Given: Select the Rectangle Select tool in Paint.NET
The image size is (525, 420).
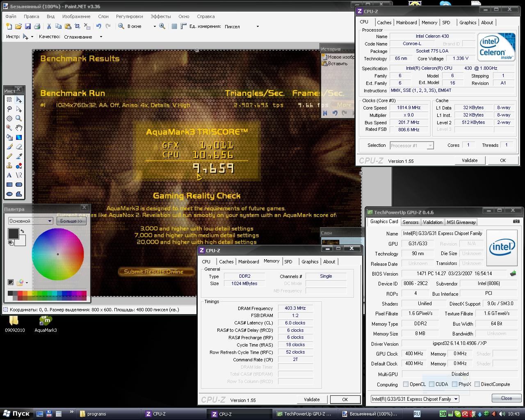Looking at the screenshot, I should pyautogui.click(x=9, y=100).
